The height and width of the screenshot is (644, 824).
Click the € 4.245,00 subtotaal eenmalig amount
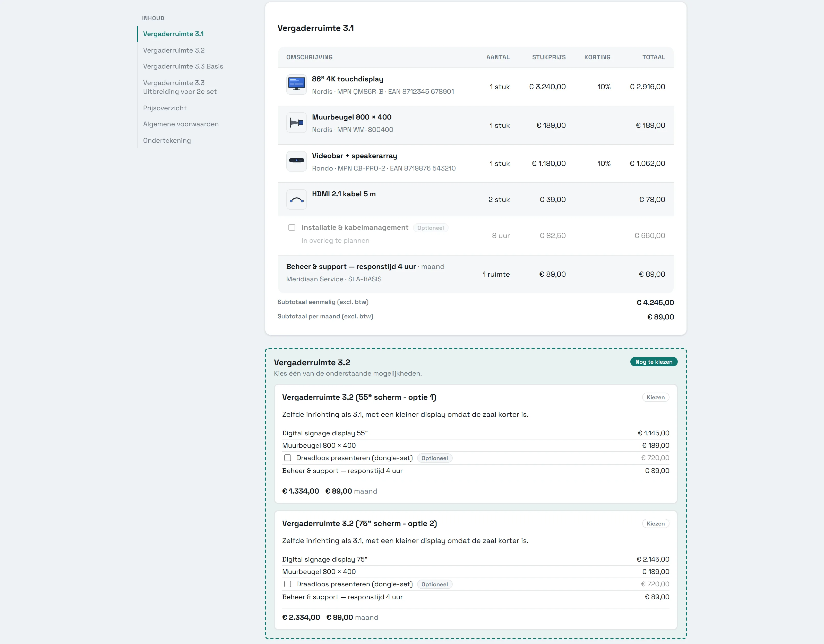tap(655, 302)
